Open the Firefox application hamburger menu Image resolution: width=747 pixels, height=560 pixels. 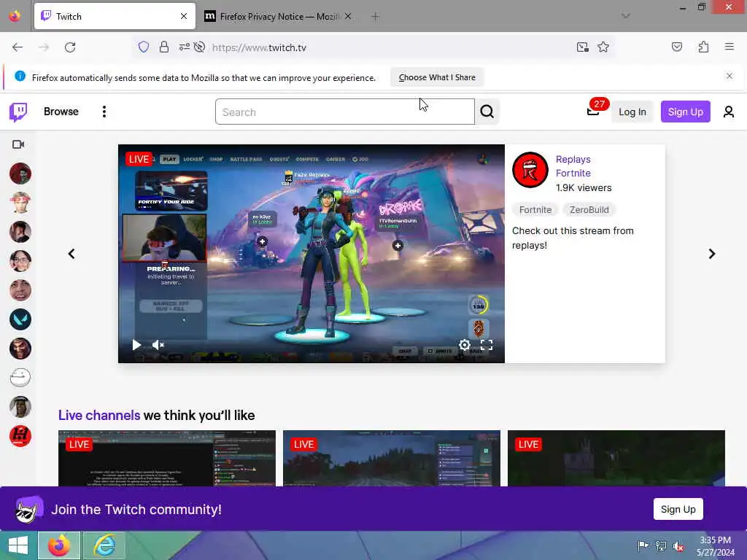click(729, 47)
